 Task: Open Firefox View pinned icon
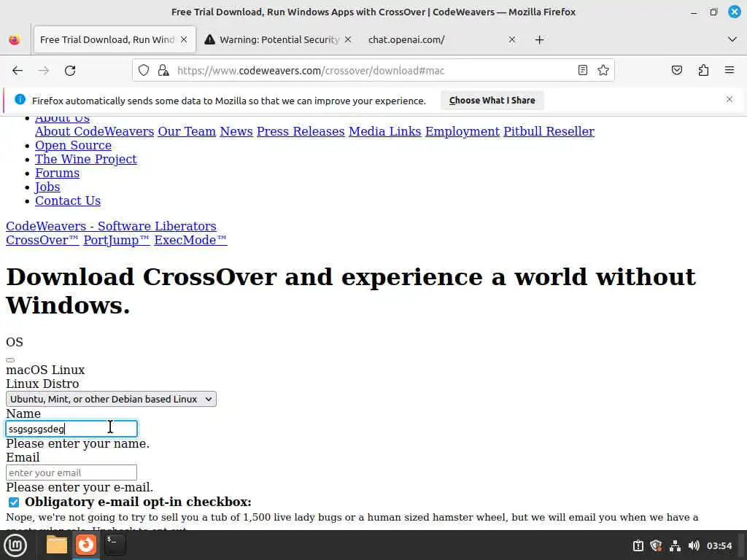coord(15,40)
